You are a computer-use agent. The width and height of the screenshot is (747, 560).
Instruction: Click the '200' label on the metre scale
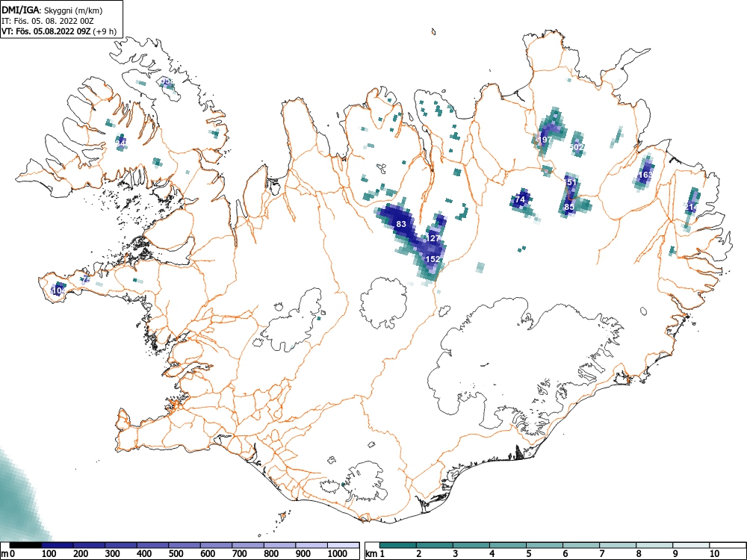click(x=81, y=554)
